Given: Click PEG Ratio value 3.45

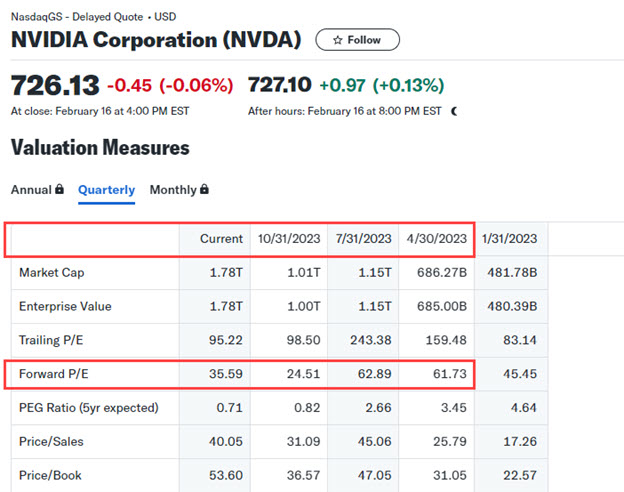Looking at the screenshot, I should (453, 408).
